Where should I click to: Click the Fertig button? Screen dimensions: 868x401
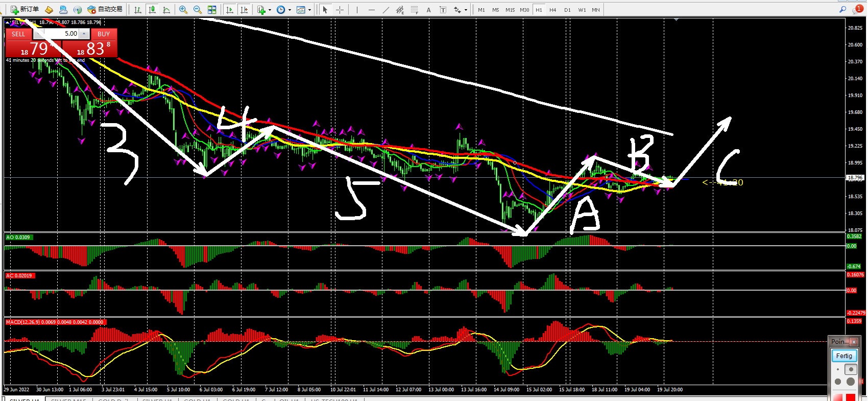pos(843,356)
